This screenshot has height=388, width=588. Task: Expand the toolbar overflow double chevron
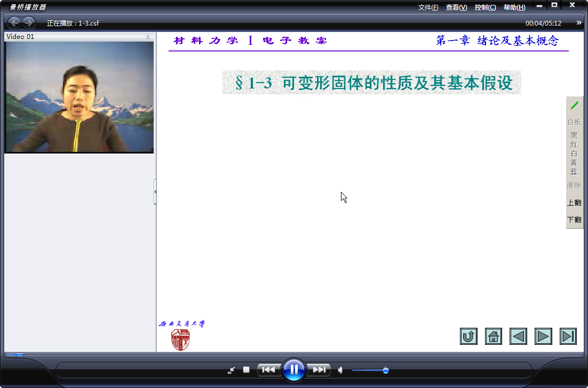[579, 23]
